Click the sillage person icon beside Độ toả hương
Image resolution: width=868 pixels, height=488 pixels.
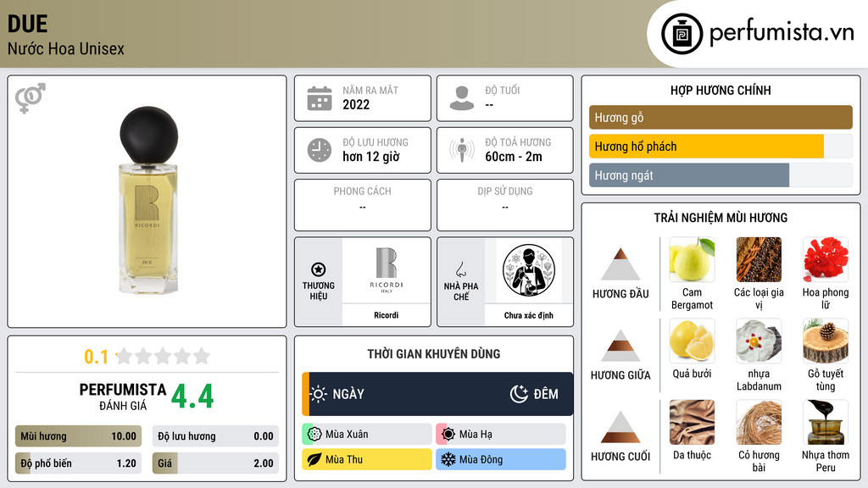pyautogui.click(x=462, y=150)
